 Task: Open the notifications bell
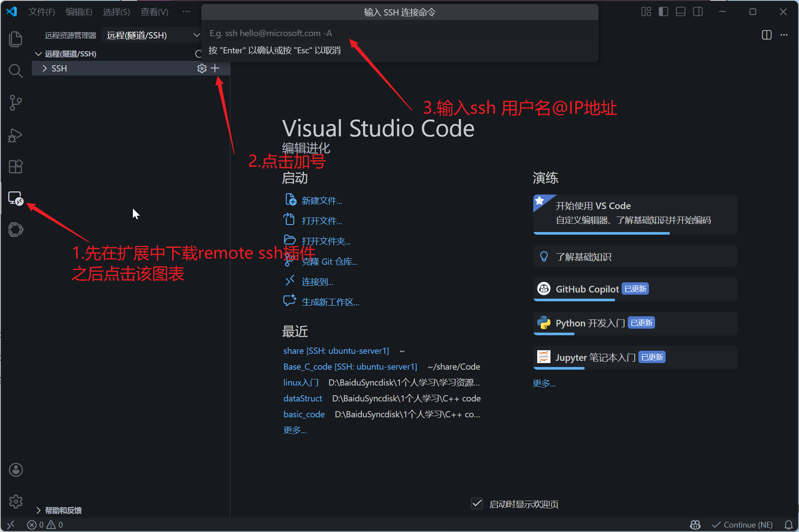coord(788,525)
